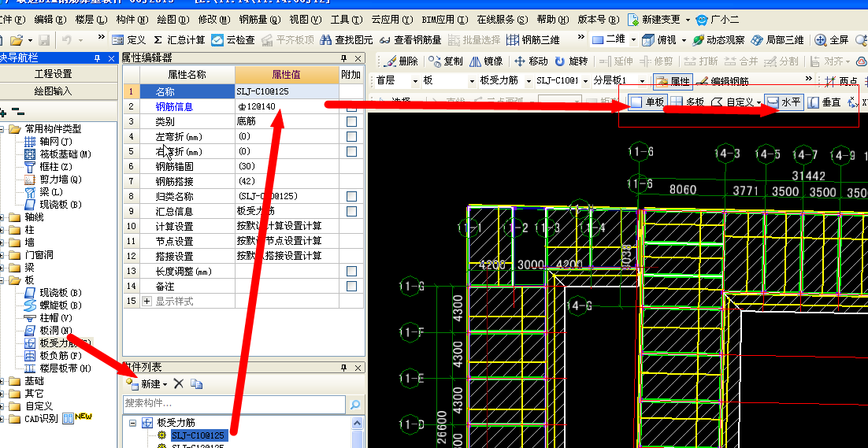This screenshot has height=448, width=868.
Task: Copy component icon in 构件列表 toolbar
Action: pyautogui.click(x=196, y=383)
